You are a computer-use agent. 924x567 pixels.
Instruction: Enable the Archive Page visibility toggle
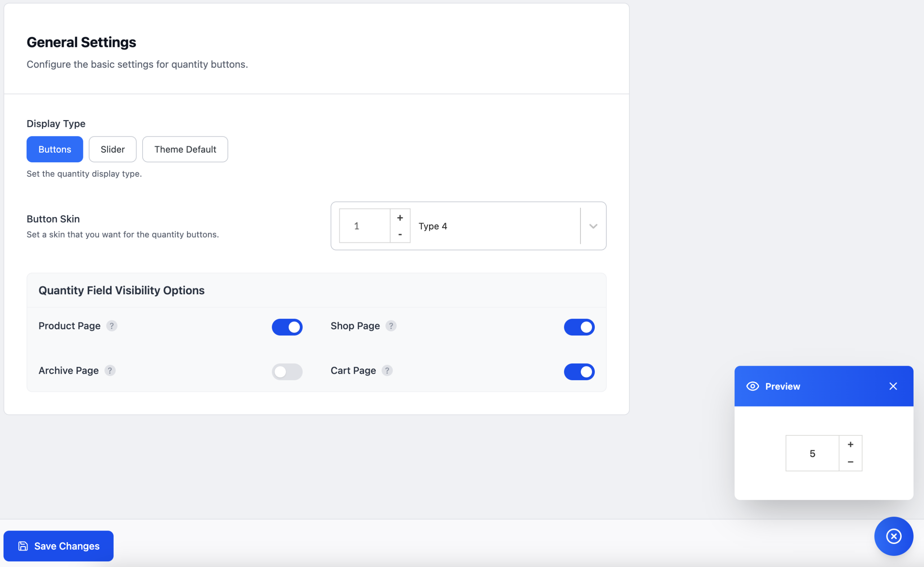pyautogui.click(x=287, y=372)
